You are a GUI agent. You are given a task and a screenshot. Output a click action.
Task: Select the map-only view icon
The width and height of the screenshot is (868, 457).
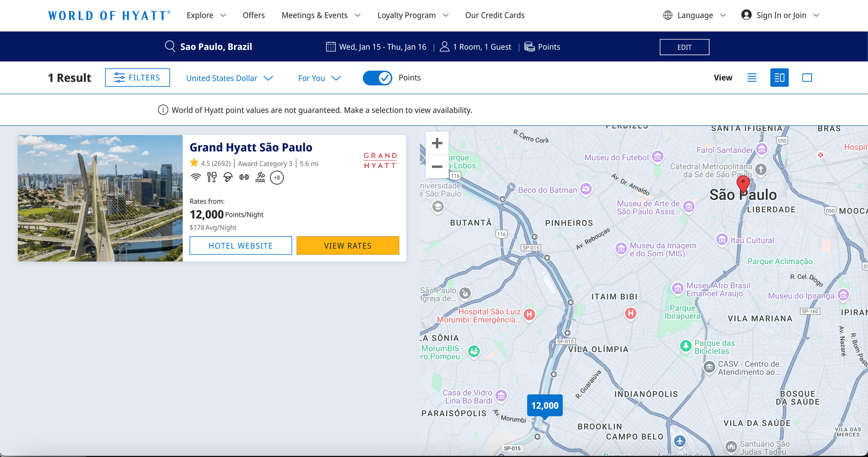pos(807,78)
